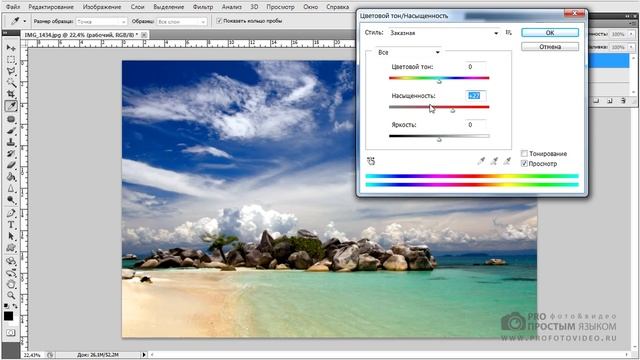Screen dimensions: 640x360
Task: Select the Dodge tool
Action: [11, 200]
